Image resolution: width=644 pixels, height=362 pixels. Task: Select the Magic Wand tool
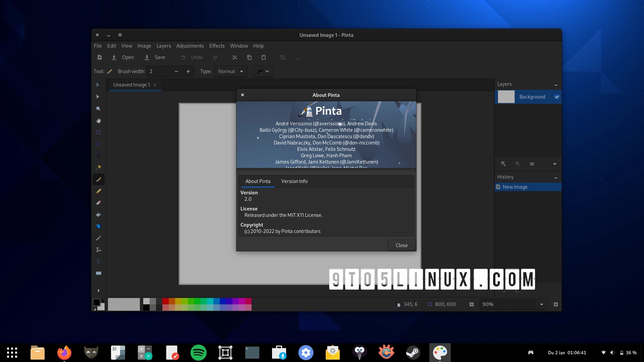pyautogui.click(x=99, y=167)
